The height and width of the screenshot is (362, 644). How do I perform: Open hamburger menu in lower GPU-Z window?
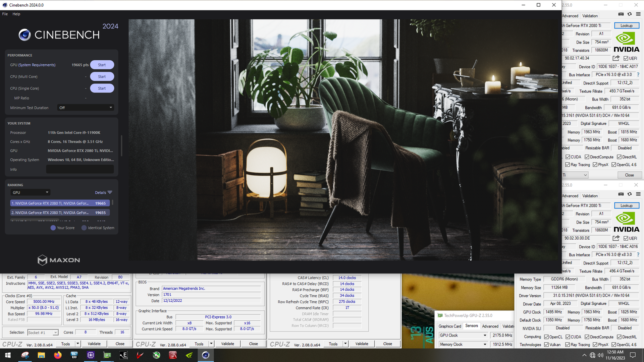pyautogui.click(x=638, y=194)
